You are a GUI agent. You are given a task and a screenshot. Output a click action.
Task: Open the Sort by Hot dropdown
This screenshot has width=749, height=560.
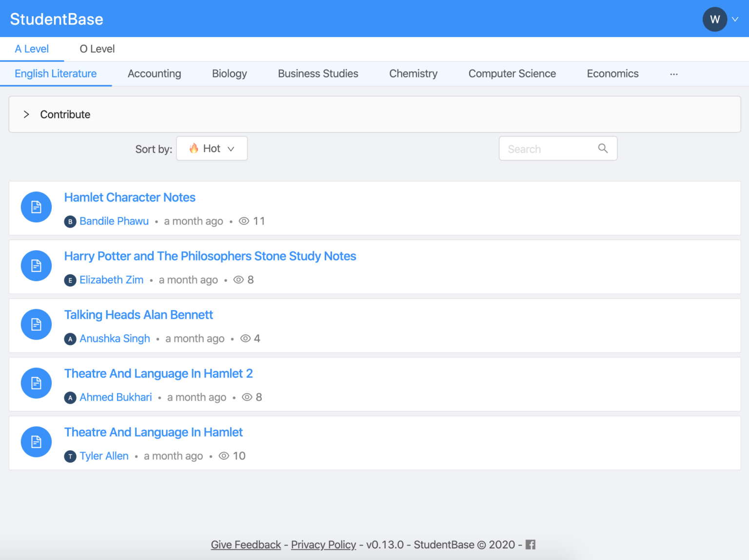click(212, 149)
